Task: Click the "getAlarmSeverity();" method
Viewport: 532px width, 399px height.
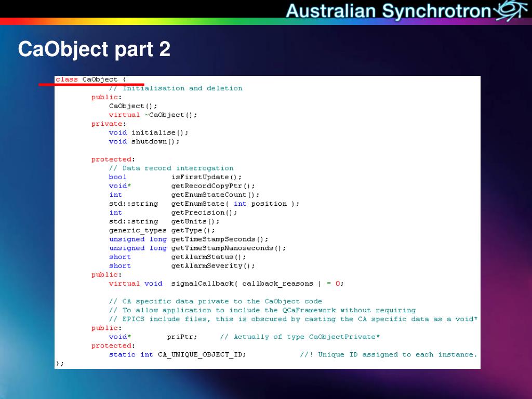Action: pyautogui.click(x=212, y=266)
